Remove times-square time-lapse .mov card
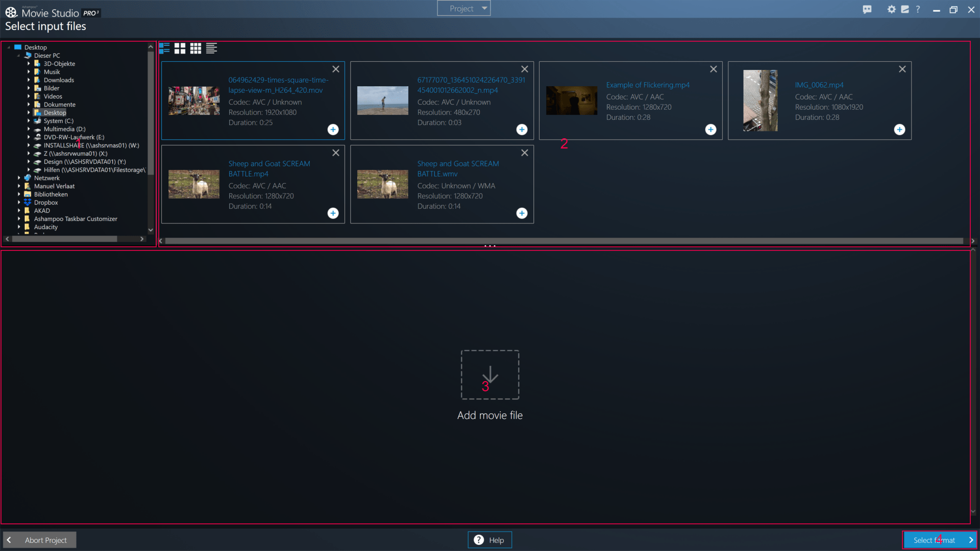 [336, 69]
